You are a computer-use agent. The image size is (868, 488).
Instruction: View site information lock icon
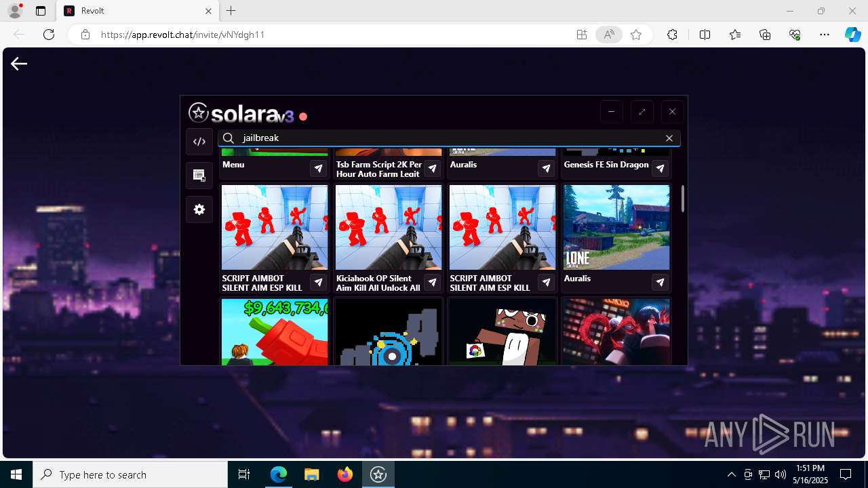tap(85, 35)
